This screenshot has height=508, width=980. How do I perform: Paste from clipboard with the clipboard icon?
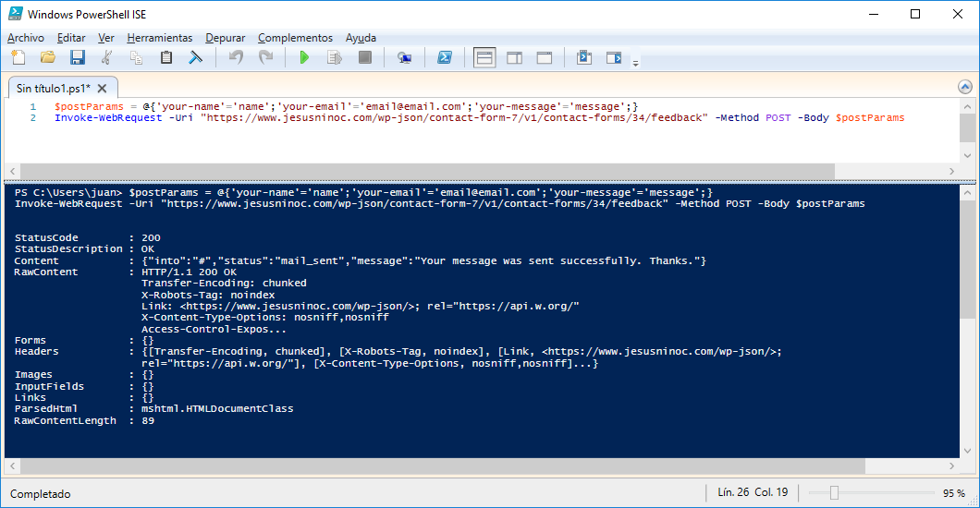click(166, 58)
